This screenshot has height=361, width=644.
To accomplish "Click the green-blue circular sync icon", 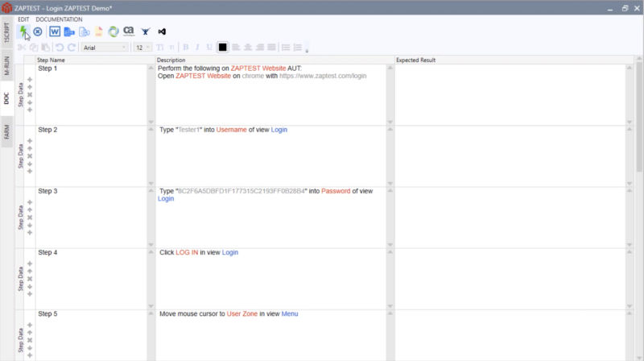I will pyautogui.click(x=114, y=31).
